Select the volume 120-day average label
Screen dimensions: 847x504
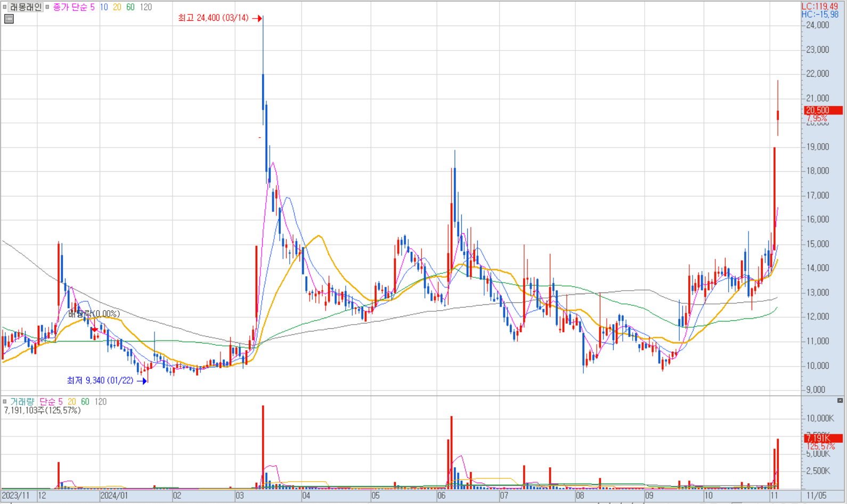pos(100,401)
